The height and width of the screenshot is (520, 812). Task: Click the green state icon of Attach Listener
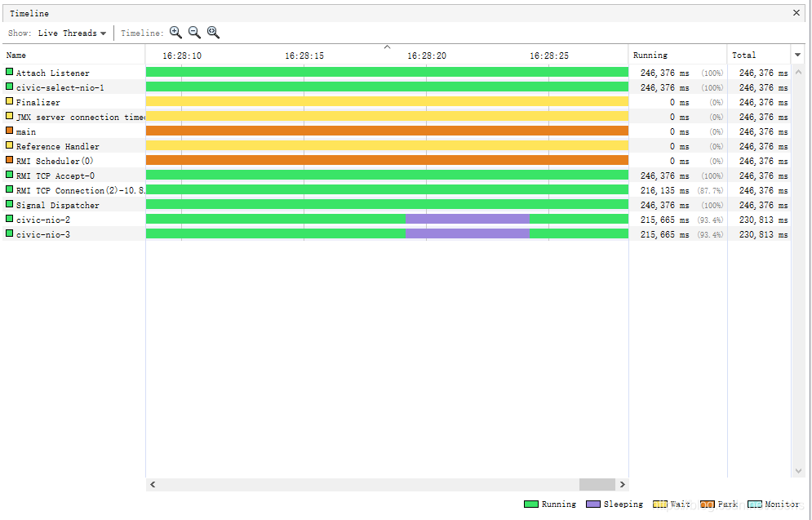tap(9, 72)
